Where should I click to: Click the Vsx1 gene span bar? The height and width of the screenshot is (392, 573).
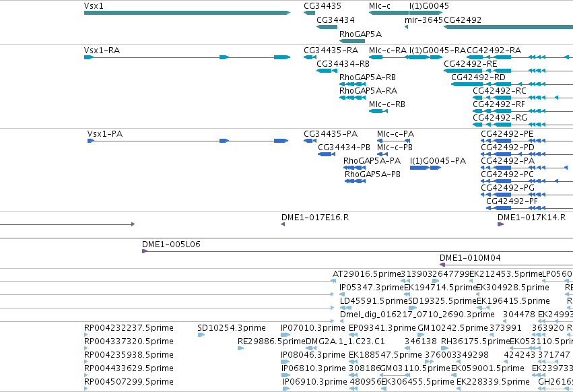click(x=187, y=13)
